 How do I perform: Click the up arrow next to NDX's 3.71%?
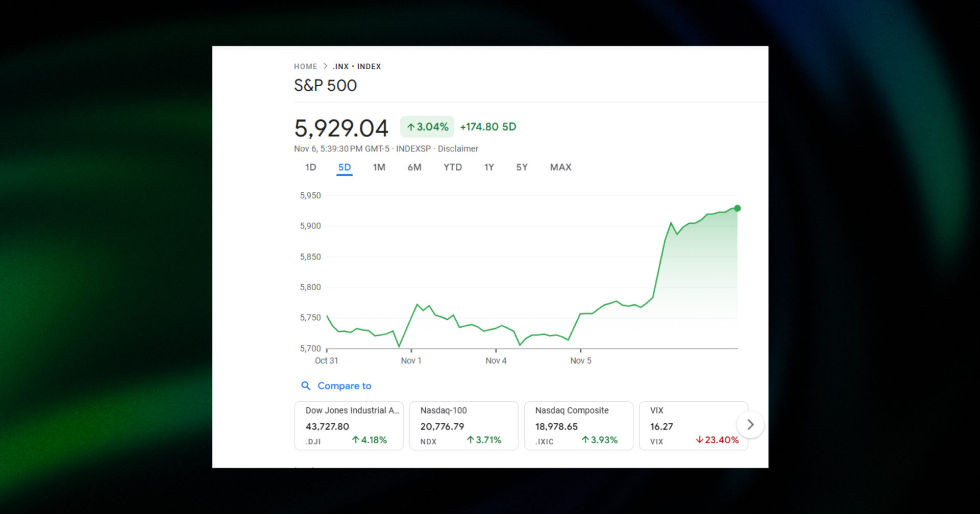tap(470, 440)
